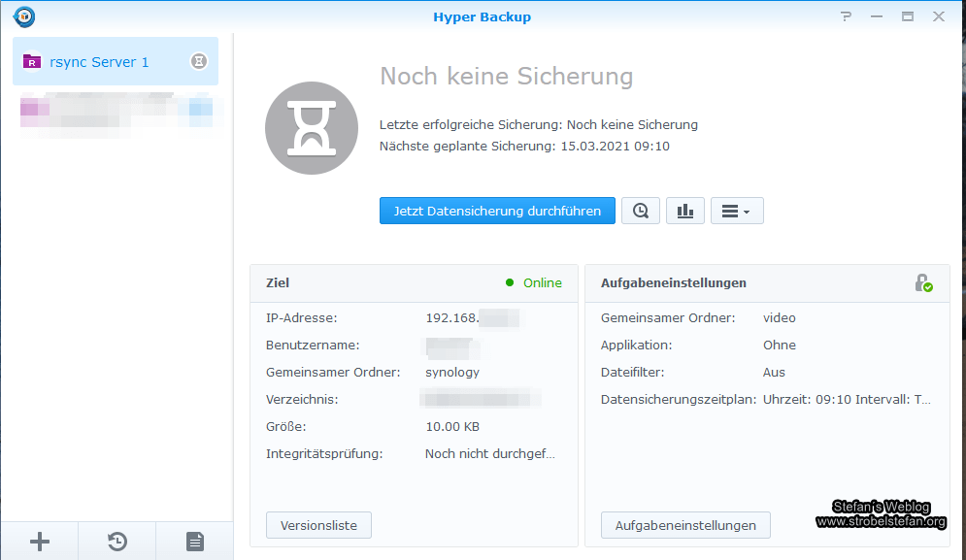The width and height of the screenshot is (966, 560).
Task: Open the action menu with the hamburger dropdown
Action: tap(737, 210)
